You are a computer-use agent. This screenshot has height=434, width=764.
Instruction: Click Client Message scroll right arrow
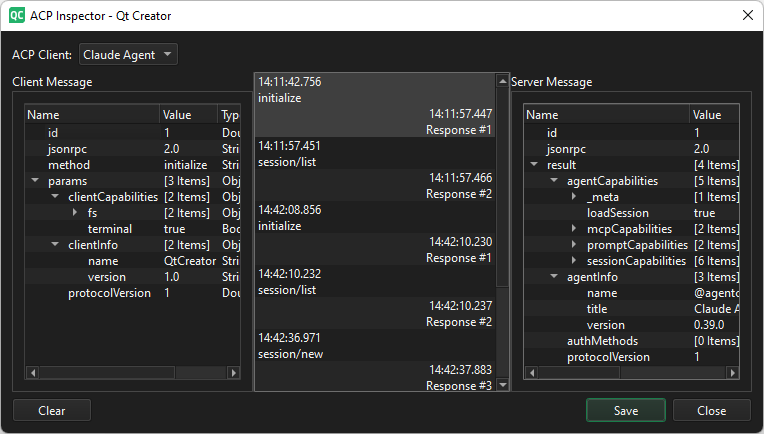234,373
